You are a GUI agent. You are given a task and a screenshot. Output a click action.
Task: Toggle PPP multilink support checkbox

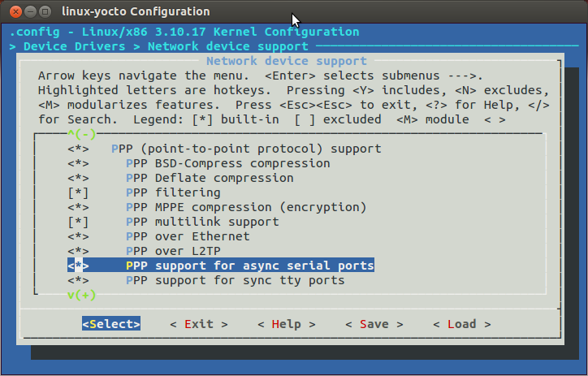tap(79, 222)
